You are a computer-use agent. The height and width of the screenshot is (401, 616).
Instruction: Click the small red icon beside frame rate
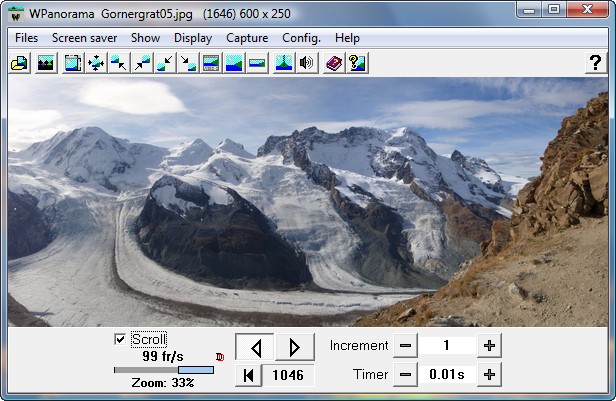(220, 356)
